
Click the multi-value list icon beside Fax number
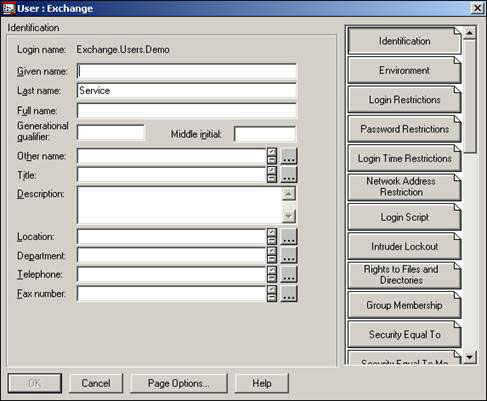pyautogui.click(x=272, y=294)
